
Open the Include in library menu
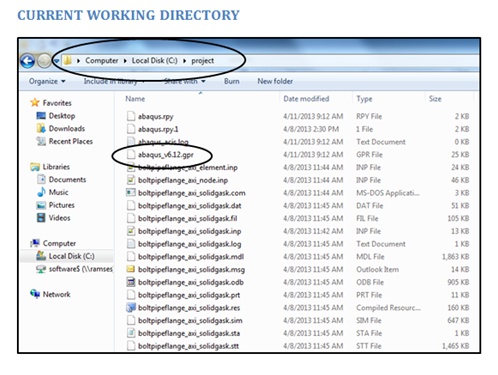pyautogui.click(x=114, y=81)
